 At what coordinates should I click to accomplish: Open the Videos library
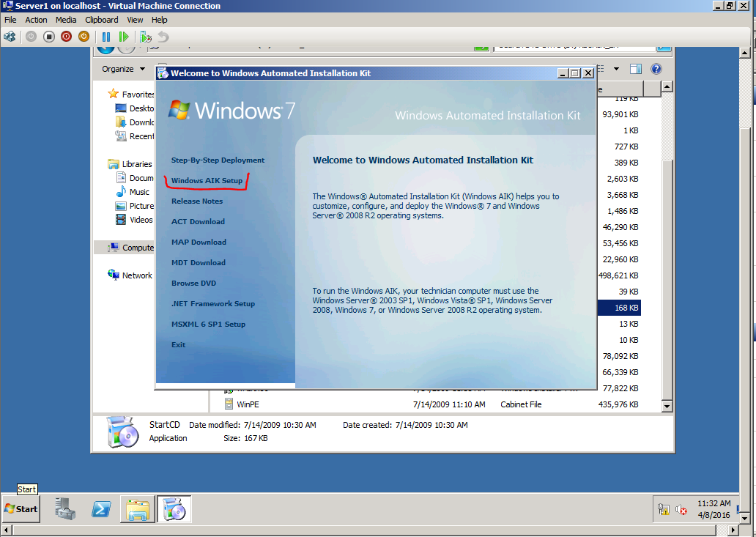(134, 220)
